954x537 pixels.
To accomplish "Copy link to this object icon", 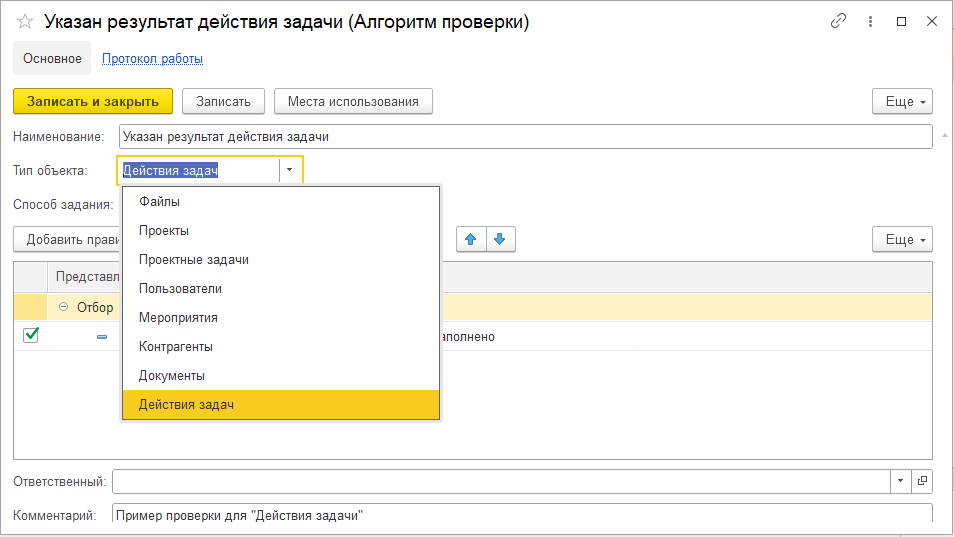I will 838,22.
